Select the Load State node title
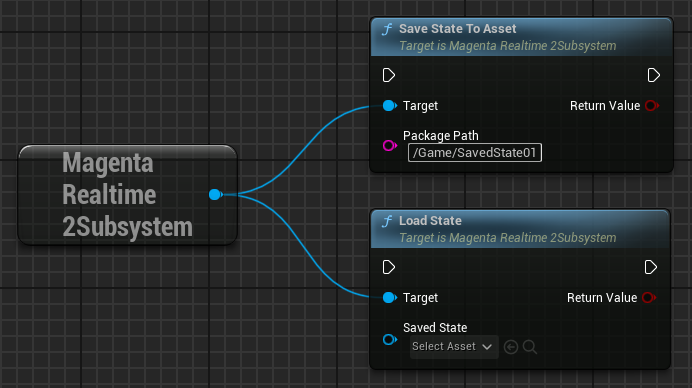Viewport: 692px width, 388px height. click(430, 221)
